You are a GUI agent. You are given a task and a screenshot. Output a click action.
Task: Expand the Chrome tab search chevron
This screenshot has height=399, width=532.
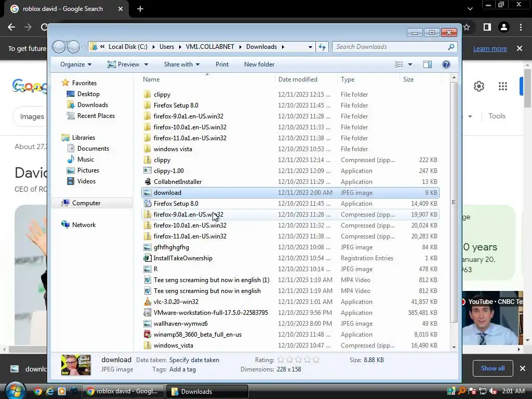click(x=470, y=9)
